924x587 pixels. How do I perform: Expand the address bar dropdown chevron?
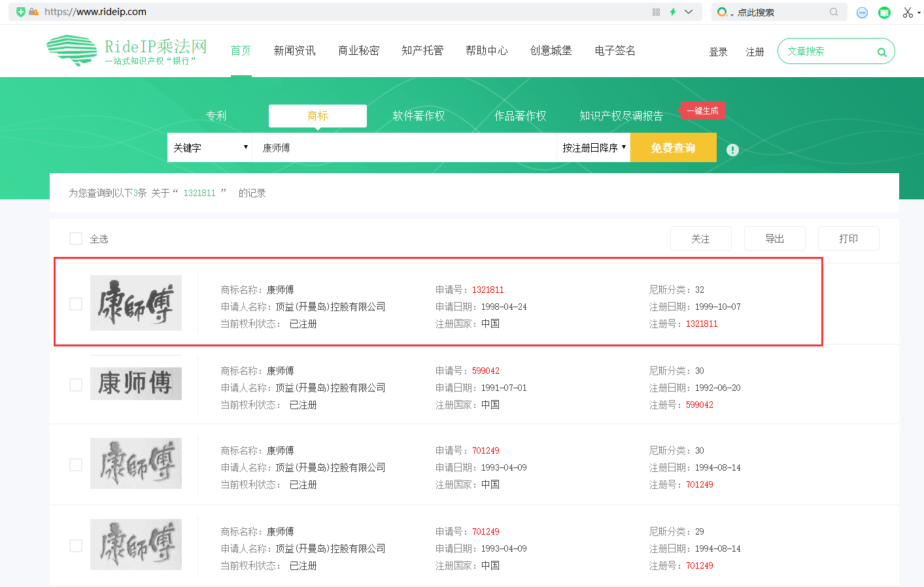[689, 12]
